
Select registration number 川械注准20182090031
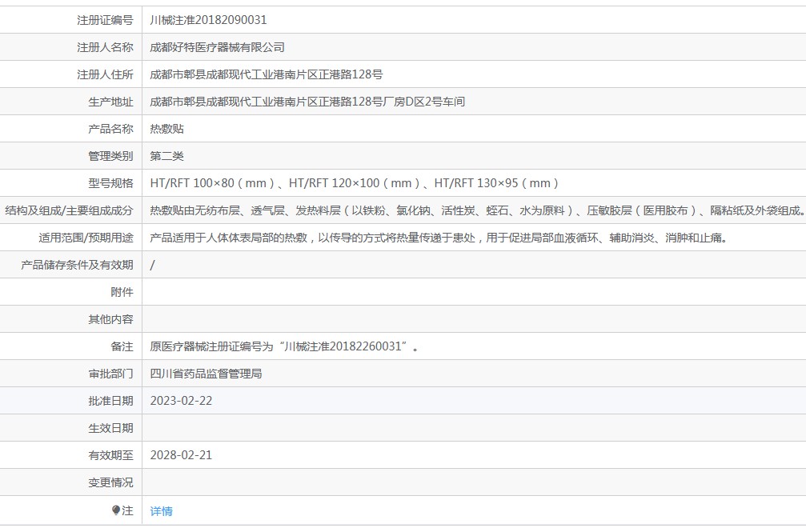[208, 20]
